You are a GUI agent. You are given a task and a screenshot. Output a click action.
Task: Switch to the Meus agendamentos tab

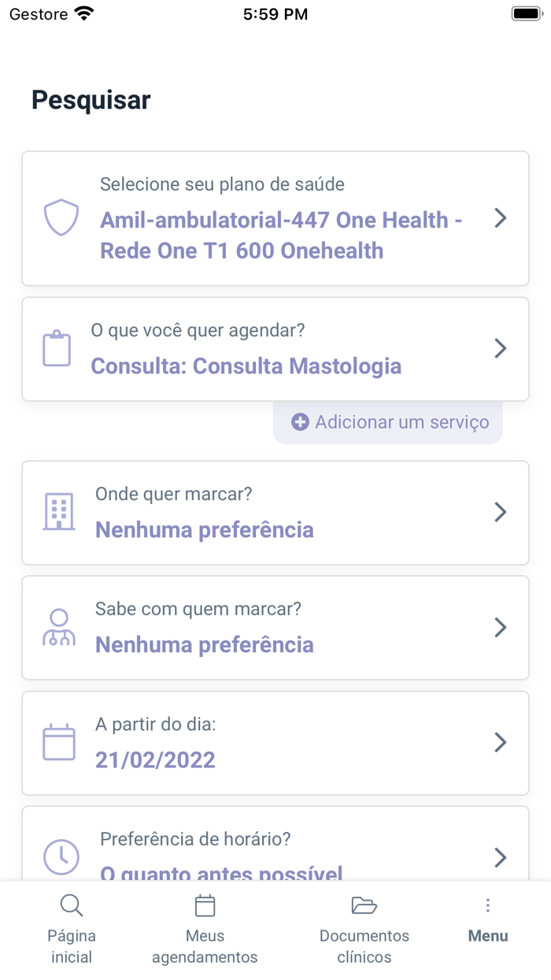[205, 930]
